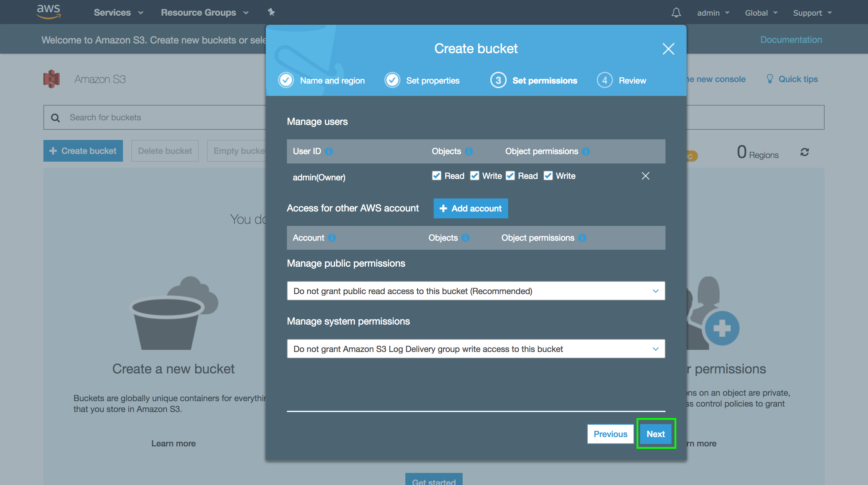Click the info icon beside User ID

click(x=329, y=151)
